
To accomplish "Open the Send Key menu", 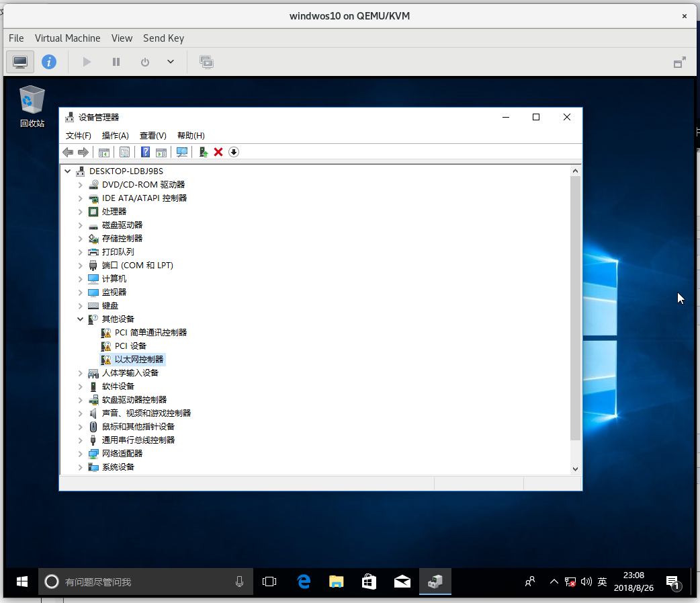I will tap(163, 38).
